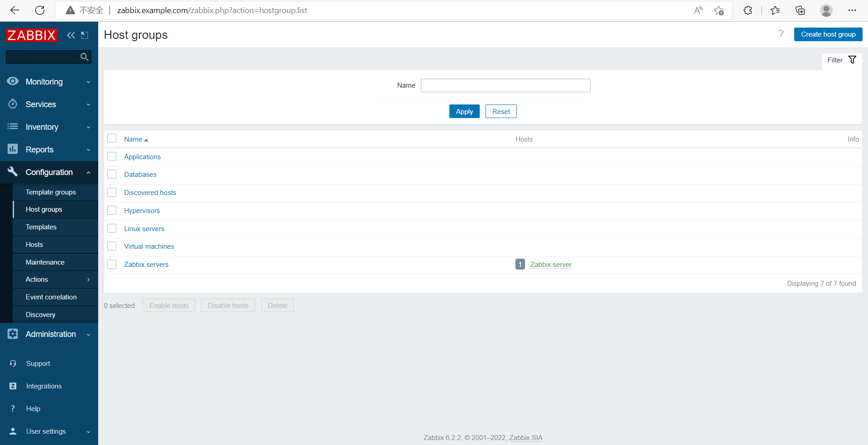This screenshot has height=445, width=868.
Task: Expand the Reports menu chevron
Action: pos(89,150)
